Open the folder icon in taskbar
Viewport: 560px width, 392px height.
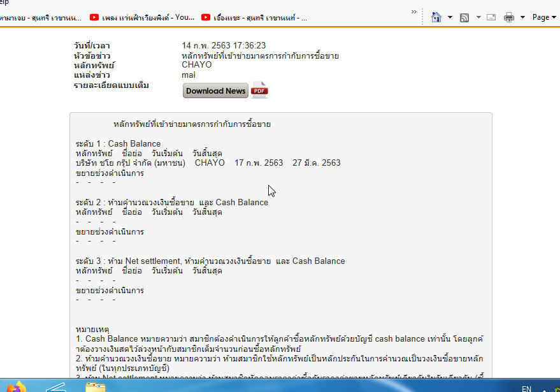96,388
